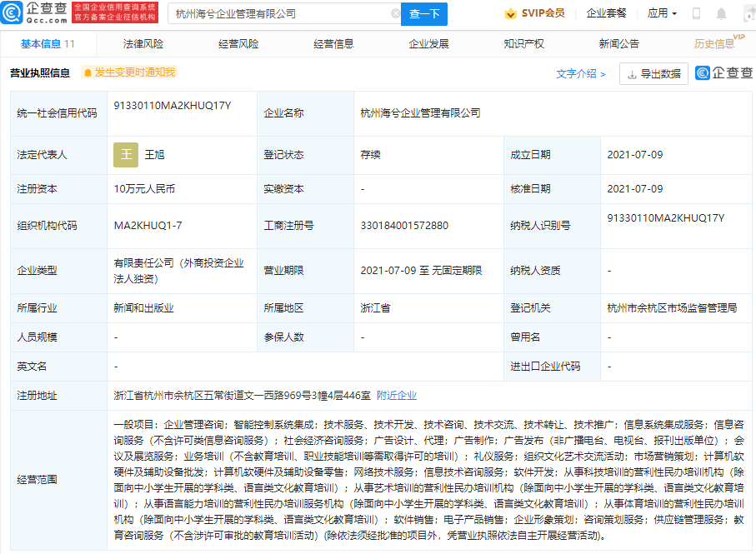
Task: Expand 文字介绍 section
Action: pos(581,73)
